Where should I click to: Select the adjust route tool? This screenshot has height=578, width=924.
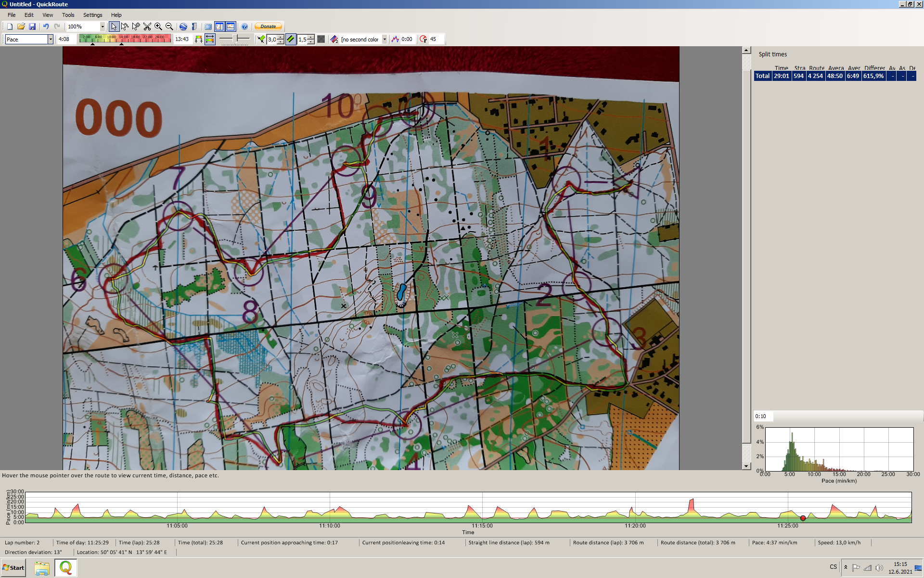point(125,26)
